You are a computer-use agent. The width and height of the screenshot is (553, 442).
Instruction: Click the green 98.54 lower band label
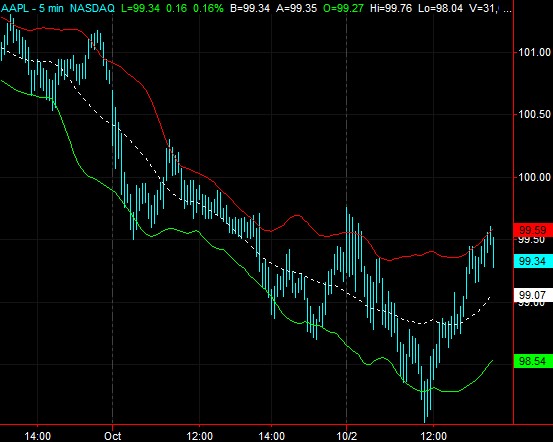[533, 361]
